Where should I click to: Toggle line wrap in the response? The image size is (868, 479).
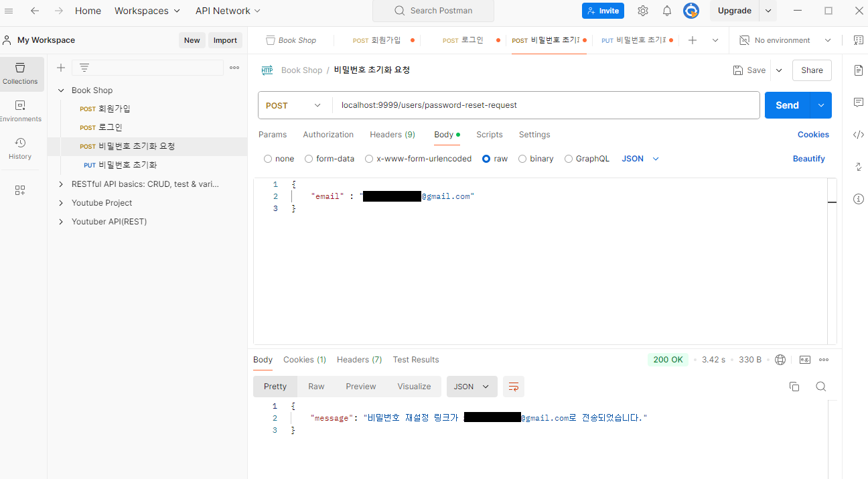pyautogui.click(x=514, y=387)
